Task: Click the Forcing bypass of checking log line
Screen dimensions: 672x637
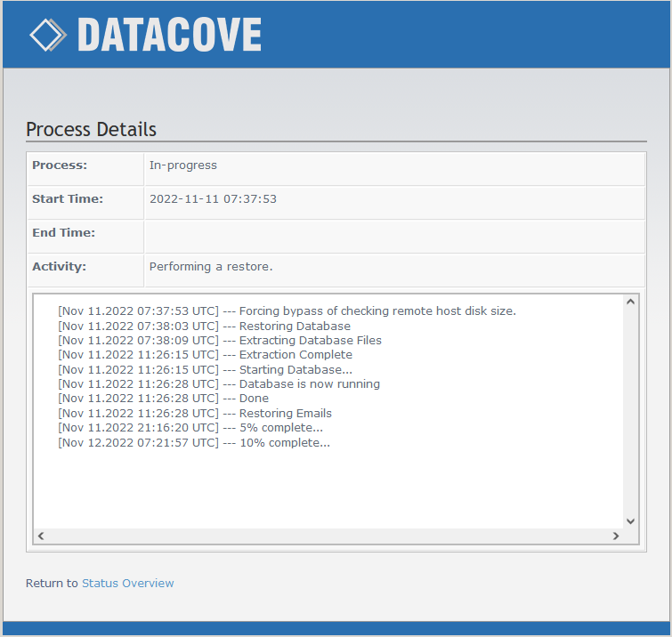Action: (287, 311)
